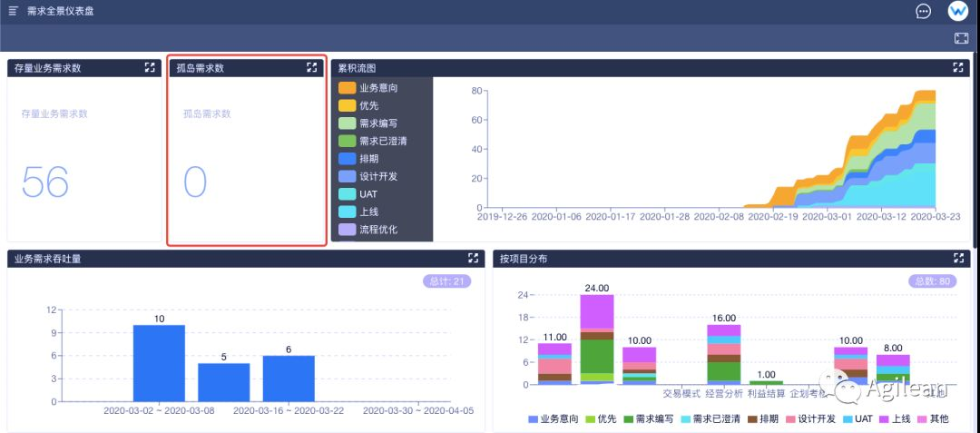Click the 经营分析 axis label
The image size is (980, 433).
click(x=724, y=394)
